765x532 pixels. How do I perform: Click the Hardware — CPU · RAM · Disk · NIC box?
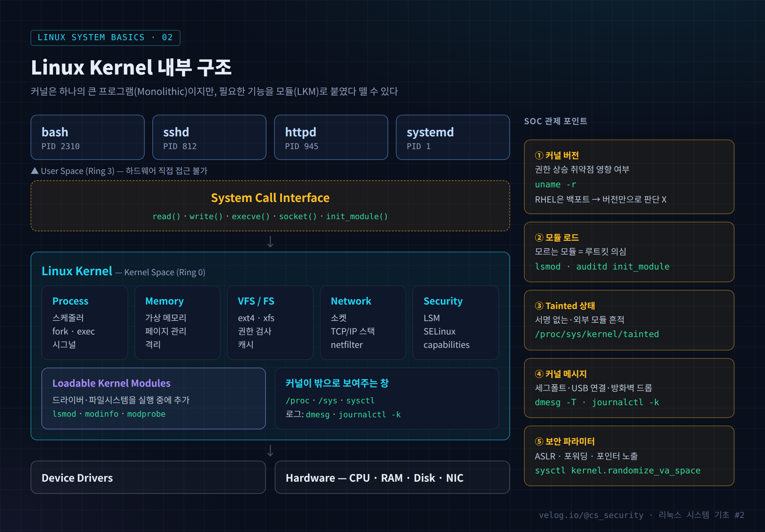click(392, 478)
